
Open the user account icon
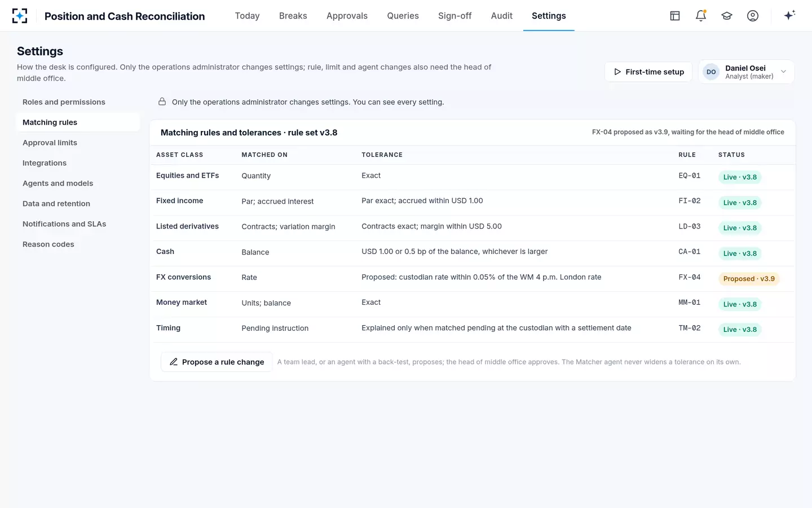click(x=753, y=16)
